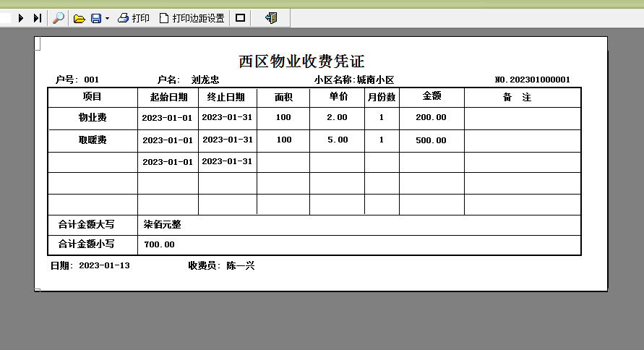
Task: Select the 合计金额小写 label
Action: [x=86, y=244]
